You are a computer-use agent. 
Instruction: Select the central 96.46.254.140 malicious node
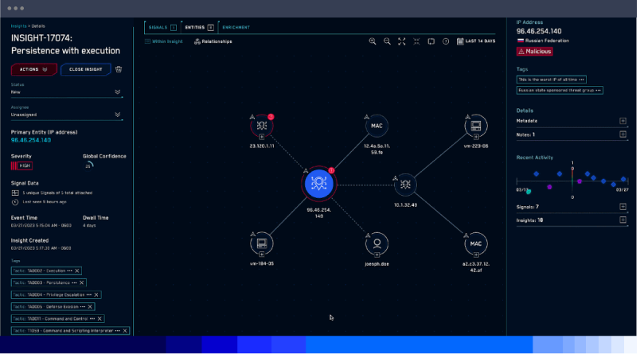pos(318,184)
